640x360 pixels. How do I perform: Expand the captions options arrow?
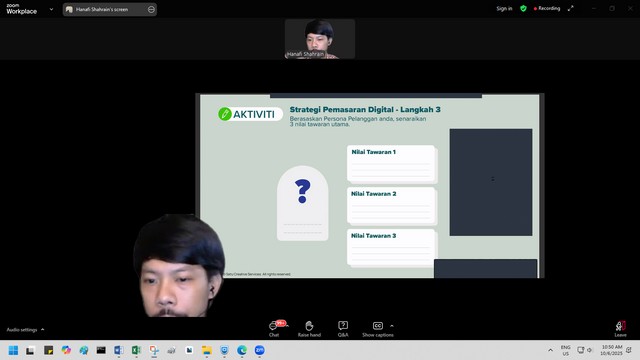(392, 326)
